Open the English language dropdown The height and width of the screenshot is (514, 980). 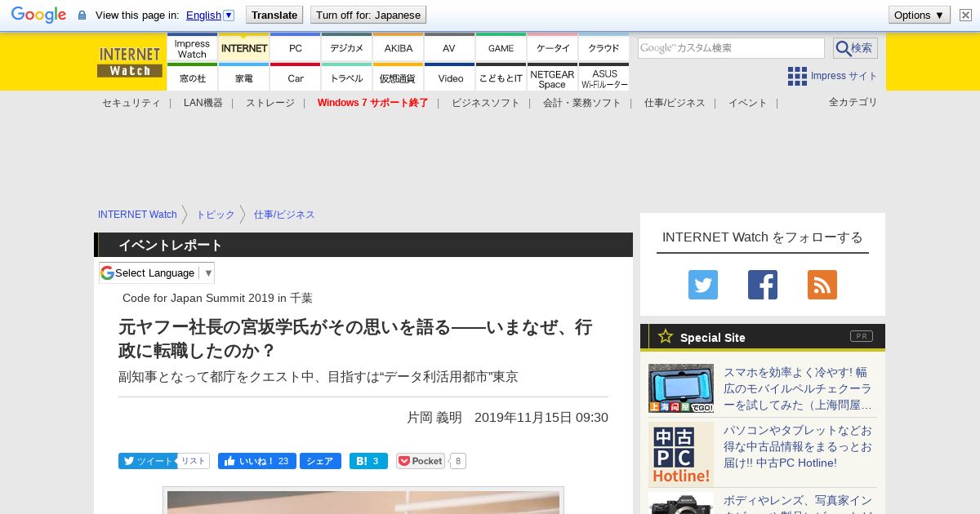(210, 15)
